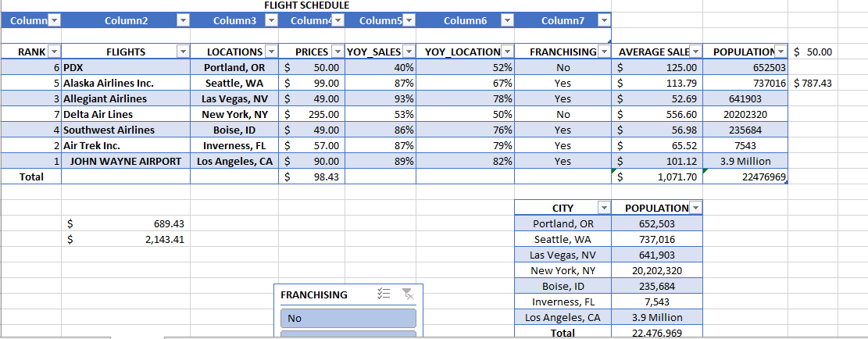Open the Column4 filter dropdown
Image resolution: width=868 pixels, height=339 pixels.
tap(338, 21)
